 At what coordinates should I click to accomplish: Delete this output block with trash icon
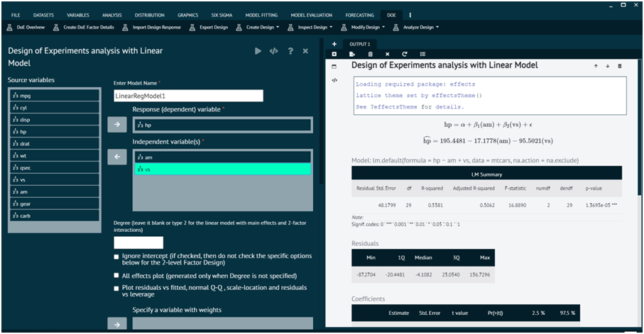[x=620, y=66]
